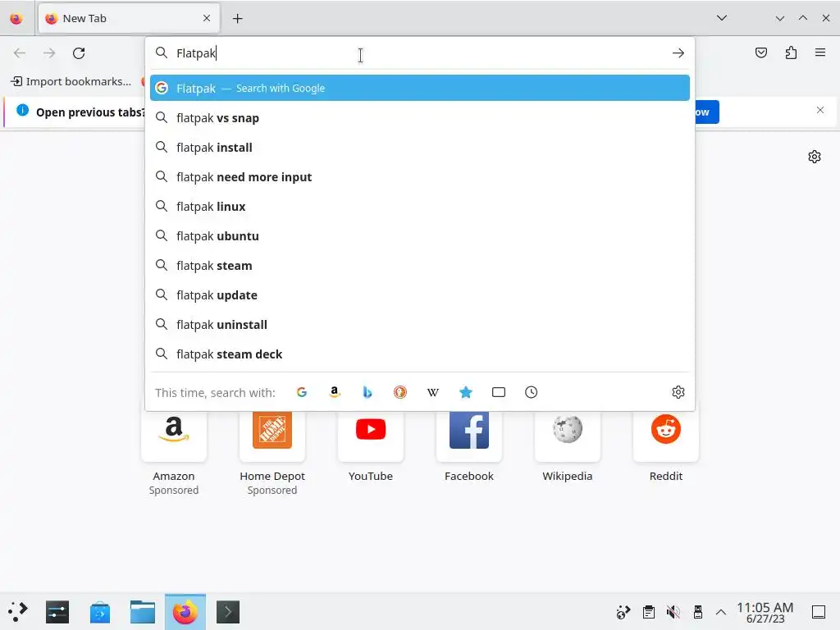
Task: Open the removable devices tray icon
Action: pyautogui.click(x=697, y=612)
